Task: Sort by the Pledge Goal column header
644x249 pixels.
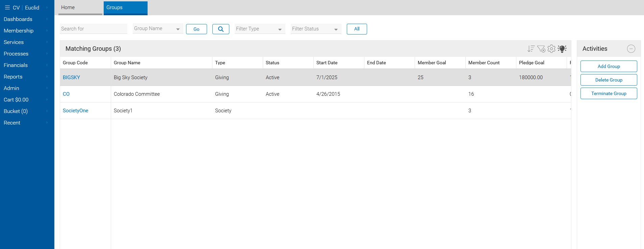Action: coord(541,63)
